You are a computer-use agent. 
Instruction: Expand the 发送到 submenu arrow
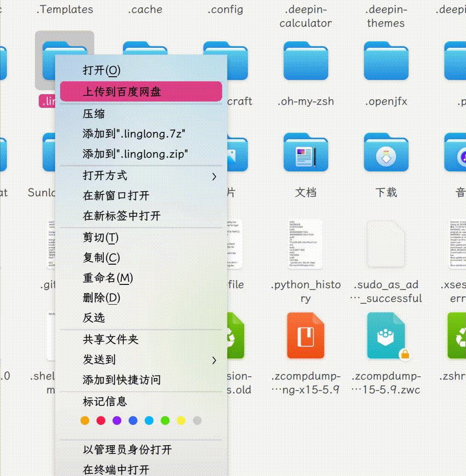pos(214,360)
